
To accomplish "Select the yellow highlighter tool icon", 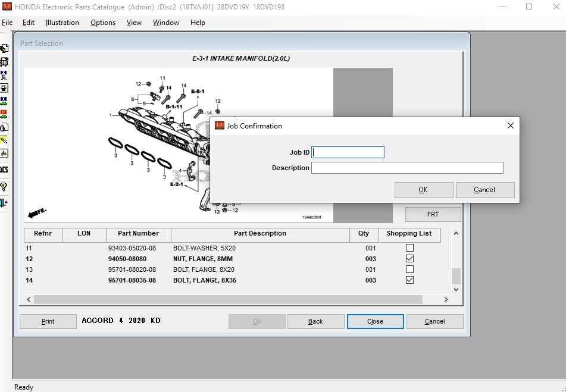I will (4, 140).
